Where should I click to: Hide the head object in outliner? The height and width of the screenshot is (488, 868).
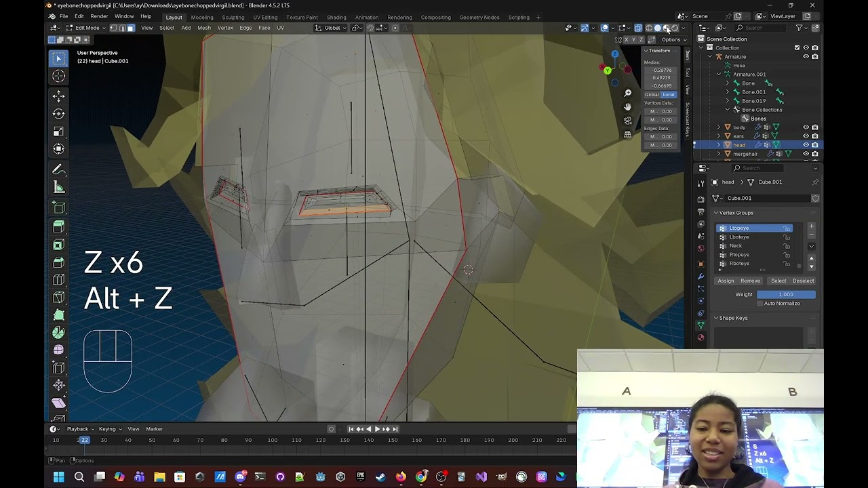pos(806,145)
